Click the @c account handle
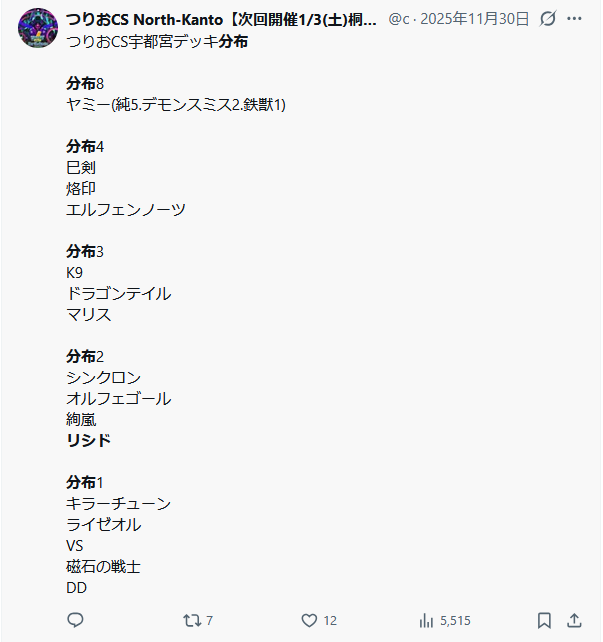Viewport: 603px width, 642px height. tap(398, 19)
